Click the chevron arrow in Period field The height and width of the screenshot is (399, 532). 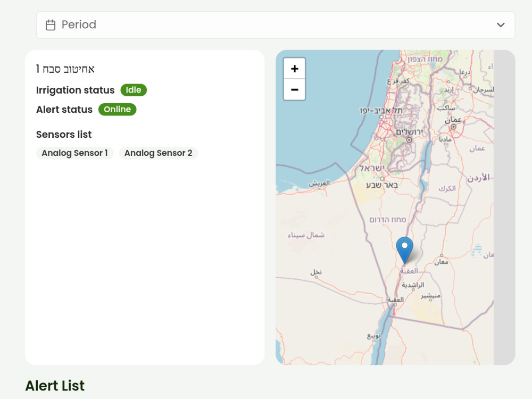[501, 25]
